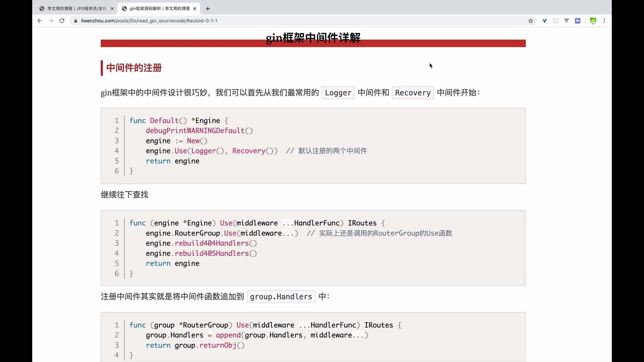
Task: Click the site security padlock icon
Action: (75, 21)
